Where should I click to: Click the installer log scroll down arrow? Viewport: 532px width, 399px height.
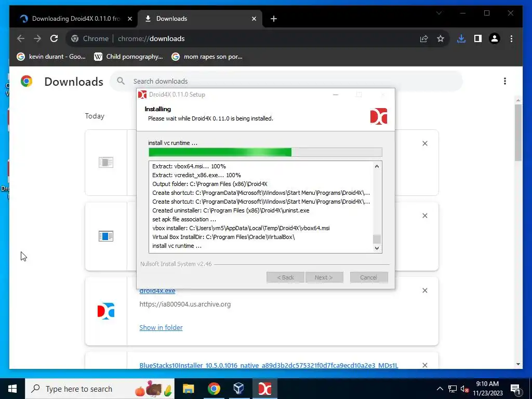pos(377,248)
